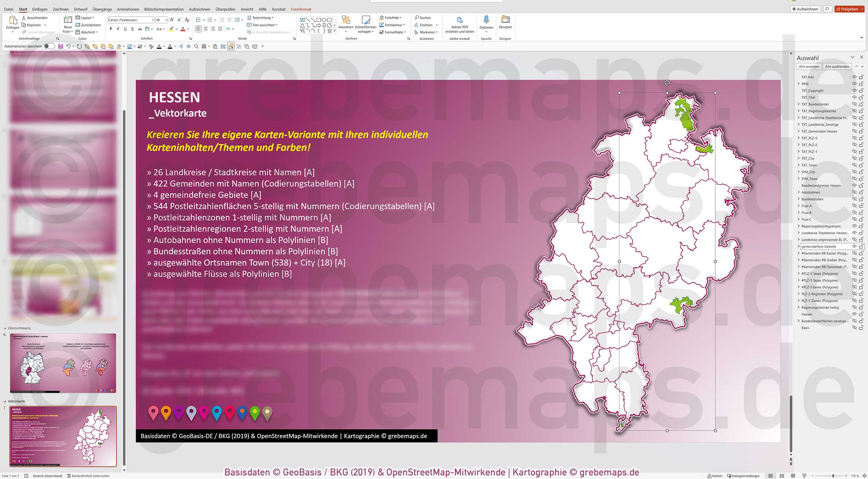Select the Formeffekte tool icon
This screenshot has height=479, width=868.
[381, 32]
